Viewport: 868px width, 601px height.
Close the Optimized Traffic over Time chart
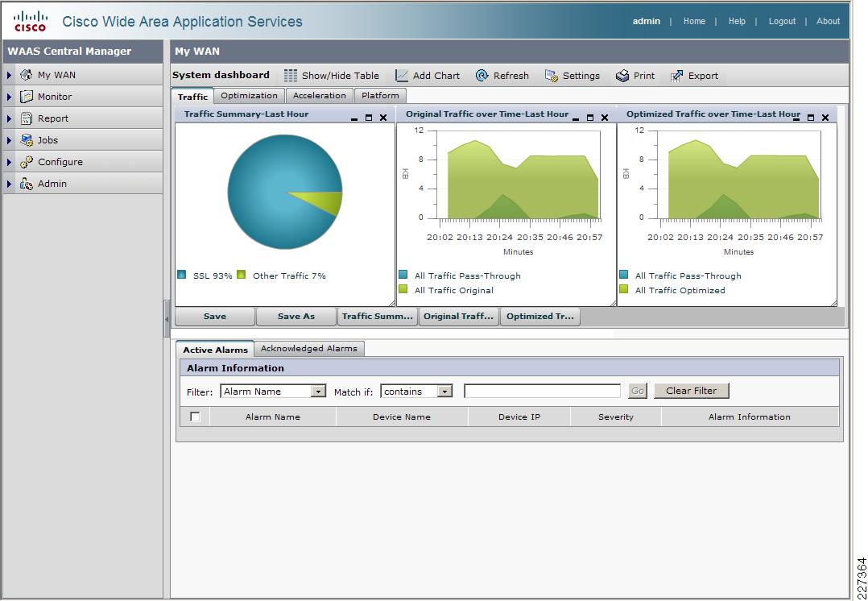[x=825, y=118]
